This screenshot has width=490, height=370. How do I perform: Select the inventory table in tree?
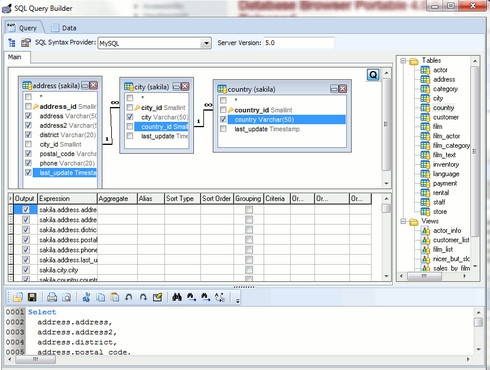click(x=446, y=164)
